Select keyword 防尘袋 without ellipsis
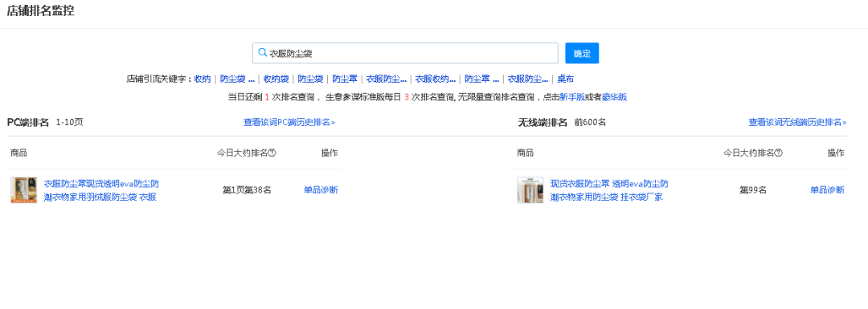The height and width of the screenshot is (309, 868). tap(310, 79)
